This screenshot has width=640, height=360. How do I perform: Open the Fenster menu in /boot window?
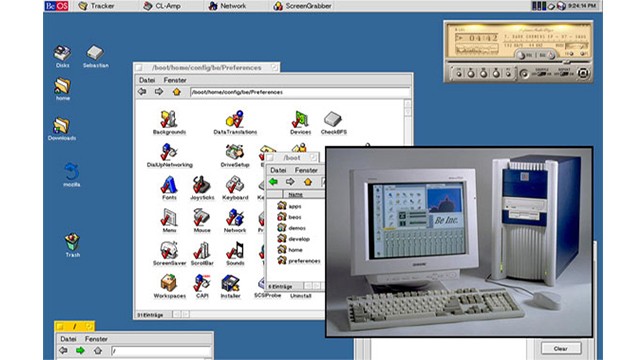306,170
